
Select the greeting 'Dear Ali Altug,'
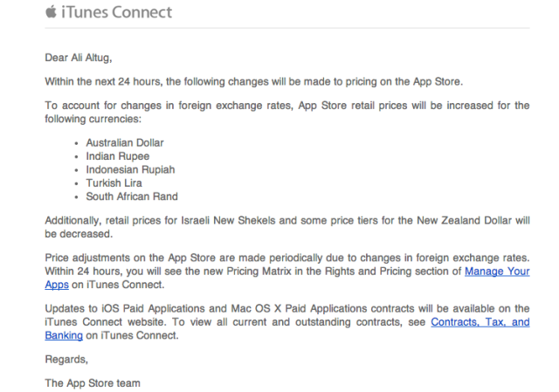(79, 58)
